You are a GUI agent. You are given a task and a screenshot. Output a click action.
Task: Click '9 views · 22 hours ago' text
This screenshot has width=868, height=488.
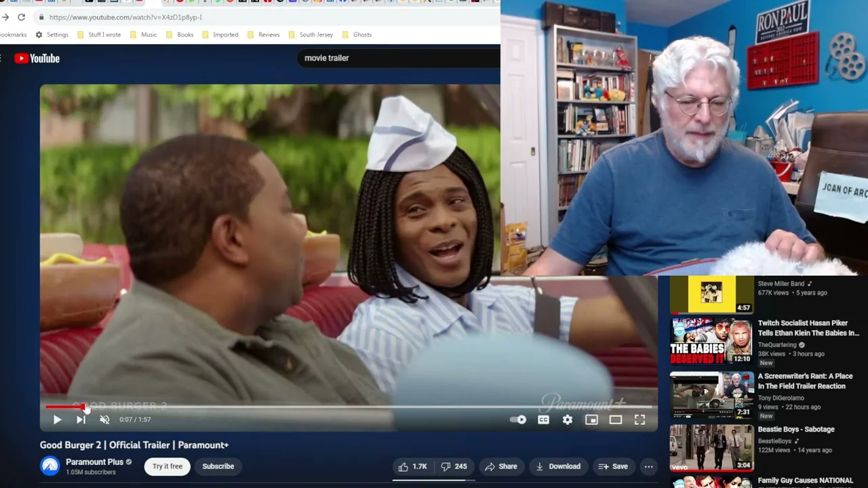click(x=789, y=407)
